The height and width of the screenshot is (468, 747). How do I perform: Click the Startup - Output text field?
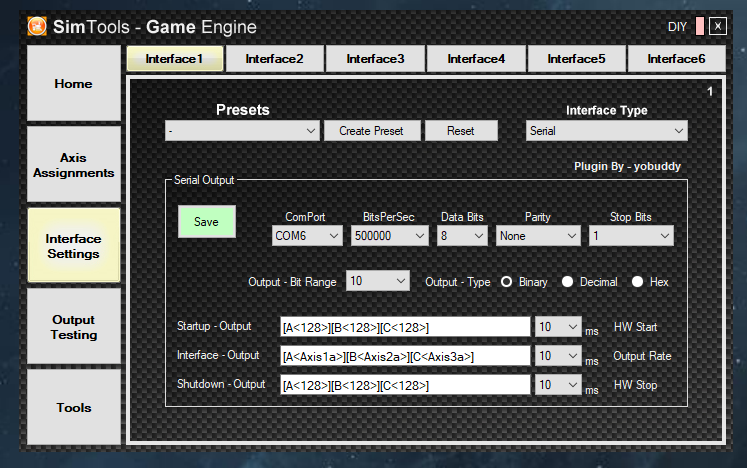pos(405,327)
